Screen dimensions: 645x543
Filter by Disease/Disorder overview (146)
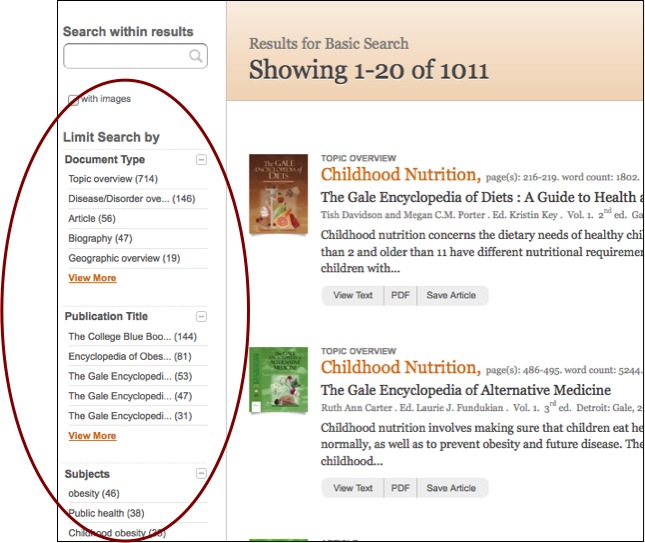(132, 199)
